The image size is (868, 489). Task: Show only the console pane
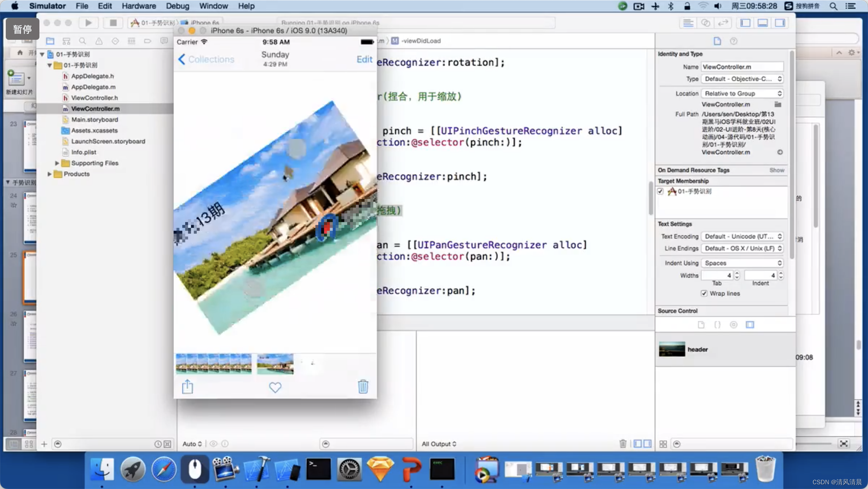[x=647, y=443]
